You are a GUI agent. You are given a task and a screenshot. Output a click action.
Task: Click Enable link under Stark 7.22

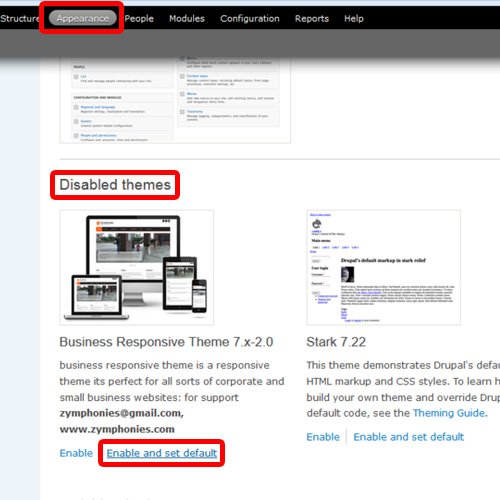(323, 437)
